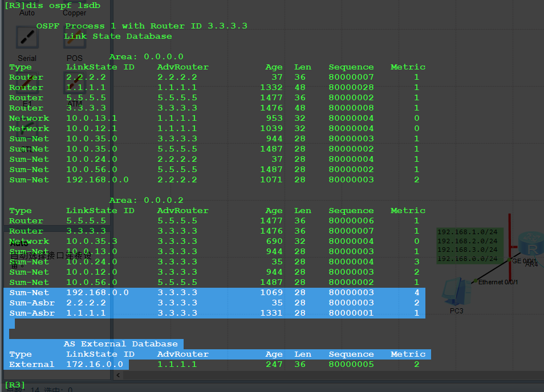
Task: Select the Serial cable icon
Action: [27, 38]
